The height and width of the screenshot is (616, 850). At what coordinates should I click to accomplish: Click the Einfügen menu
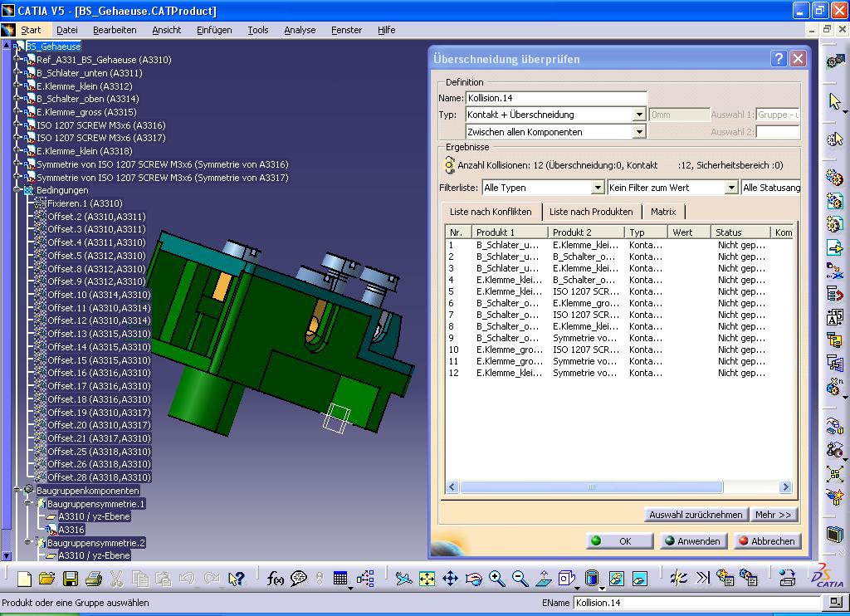point(214,30)
